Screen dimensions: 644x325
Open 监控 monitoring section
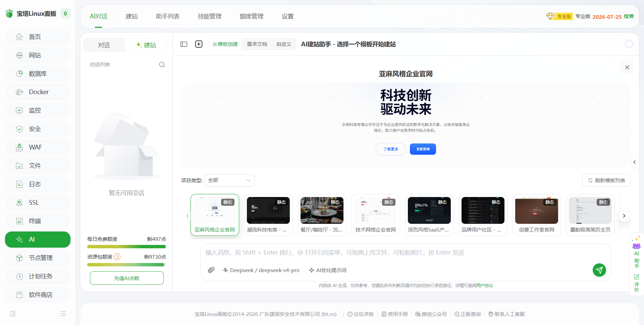(x=38, y=111)
